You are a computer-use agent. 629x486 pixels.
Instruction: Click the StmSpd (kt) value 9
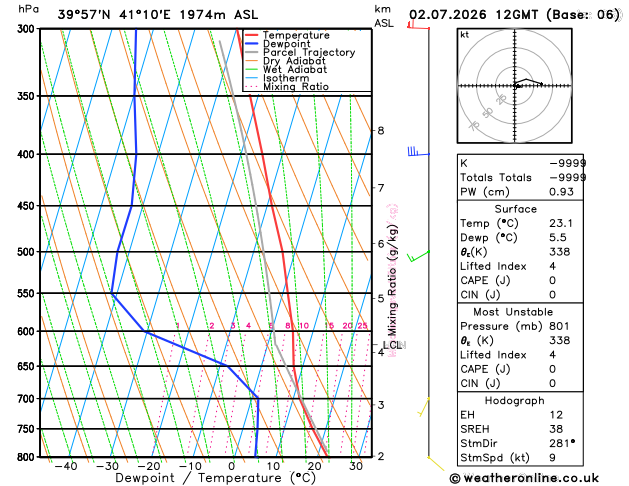[x=552, y=458]
